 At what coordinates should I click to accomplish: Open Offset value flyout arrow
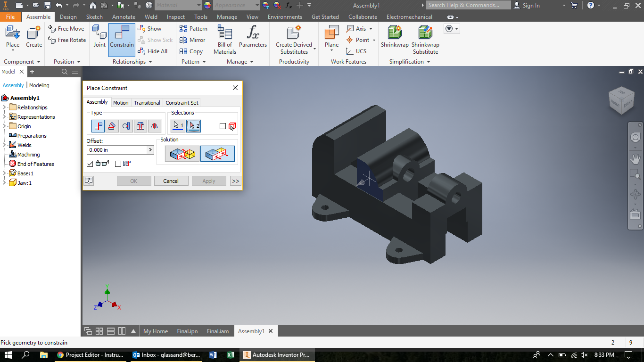pyautogui.click(x=150, y=150)
